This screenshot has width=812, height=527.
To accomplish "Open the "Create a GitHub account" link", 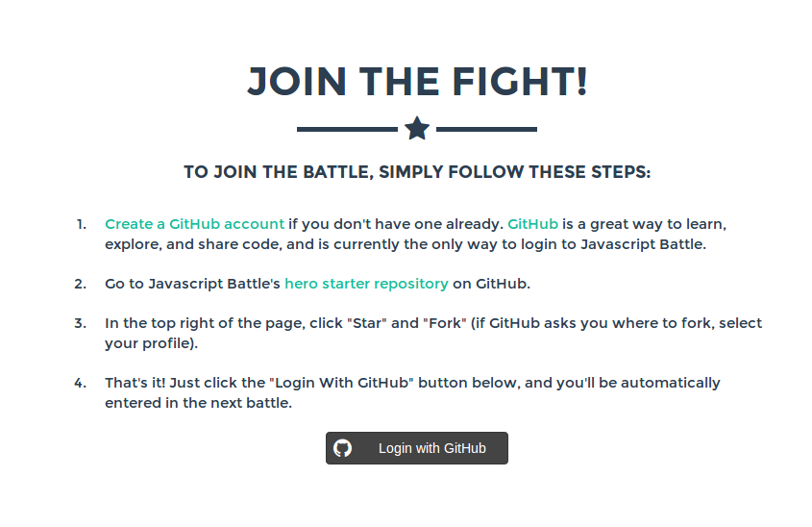I will point(194,224).
